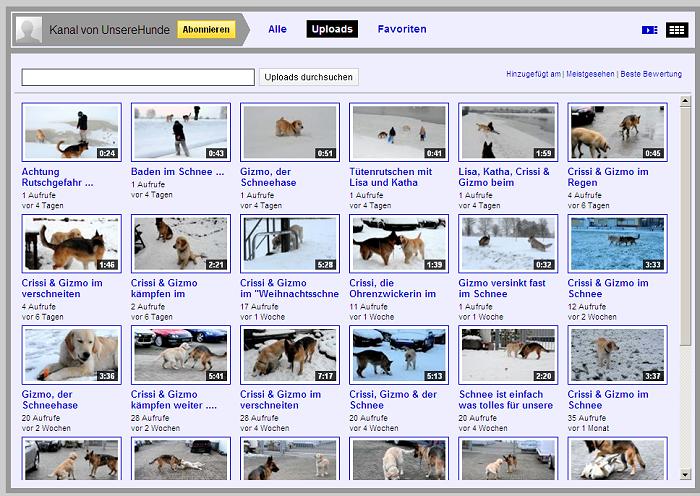
Task: Click title Tütenrutschen mit Lisa und Katha
Action: (391, 177)
